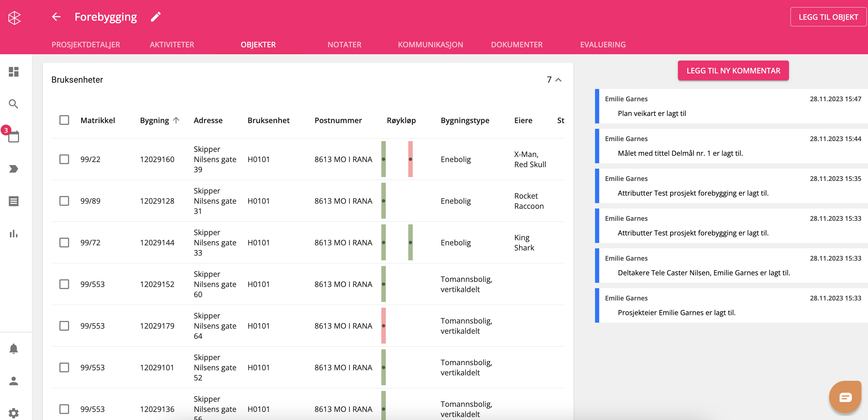The width and height of the screenshot is (868, 420).
Task: Sort by Bygningstype column header
Action: coord(465,120)
